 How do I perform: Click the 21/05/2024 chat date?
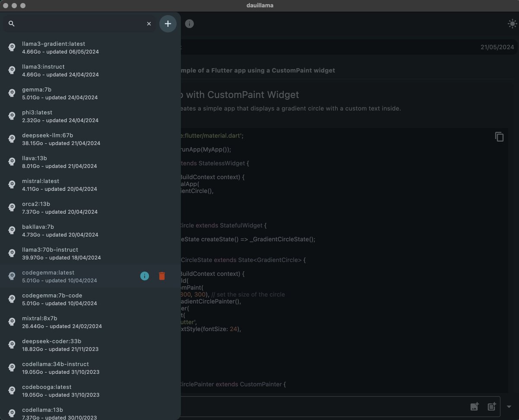point(497,47)
